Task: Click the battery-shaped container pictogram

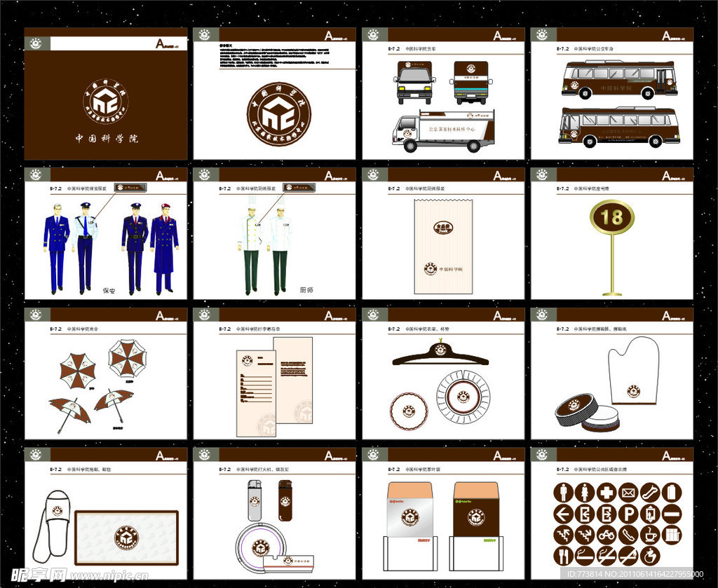Action: click(672, 493)
